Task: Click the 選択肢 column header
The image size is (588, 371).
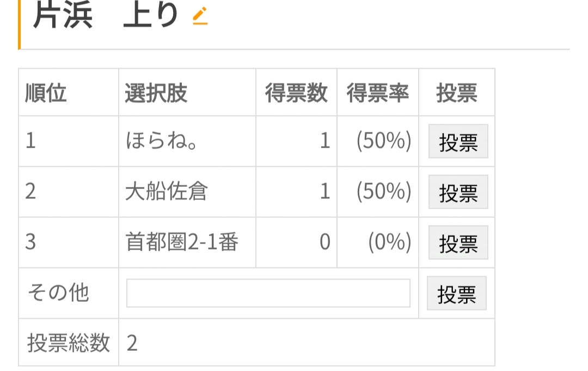Action: (x=156, y=93)
